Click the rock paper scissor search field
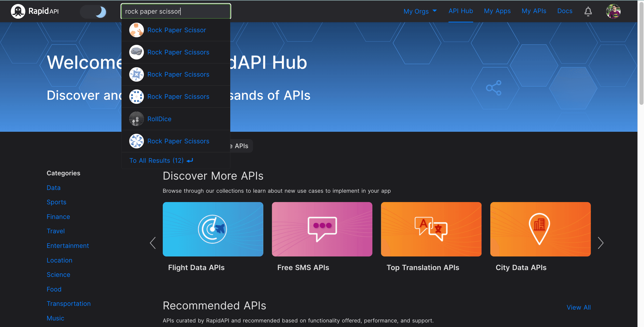Image resolution: width=644 pixels, height=327 pixels. [x=176, y=11]
